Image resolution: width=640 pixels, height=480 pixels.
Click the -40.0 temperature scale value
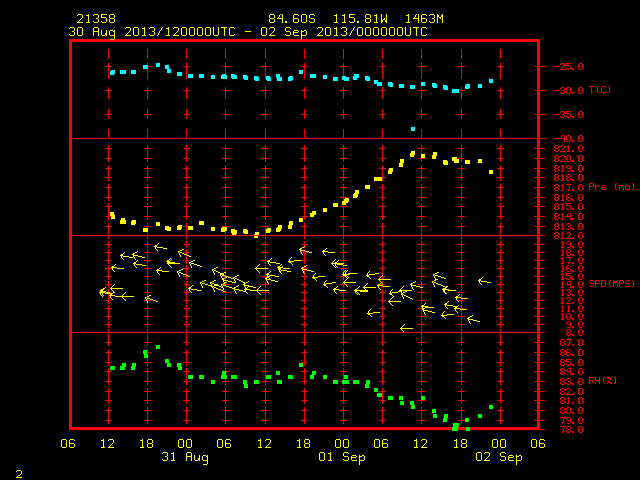(x=568, y=138)
